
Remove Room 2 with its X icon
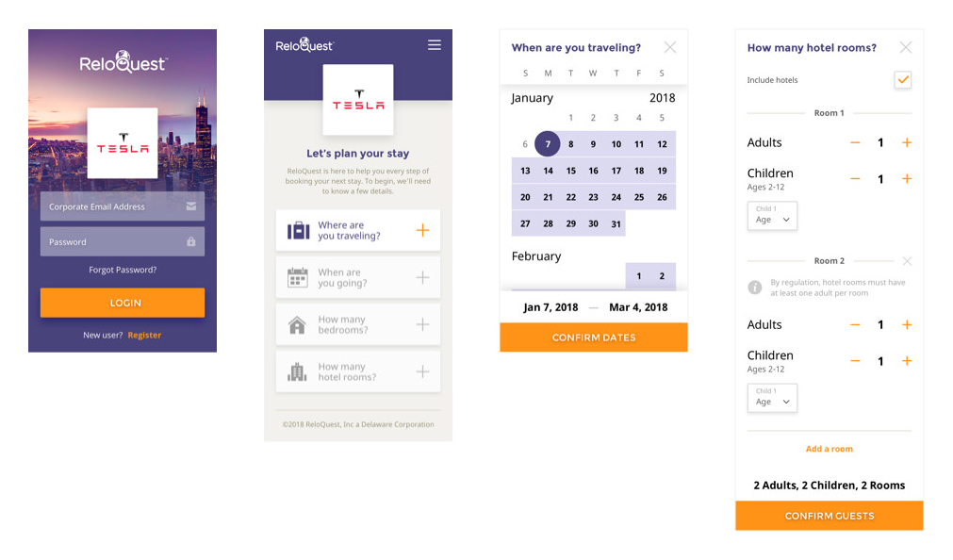click(907, 261)
